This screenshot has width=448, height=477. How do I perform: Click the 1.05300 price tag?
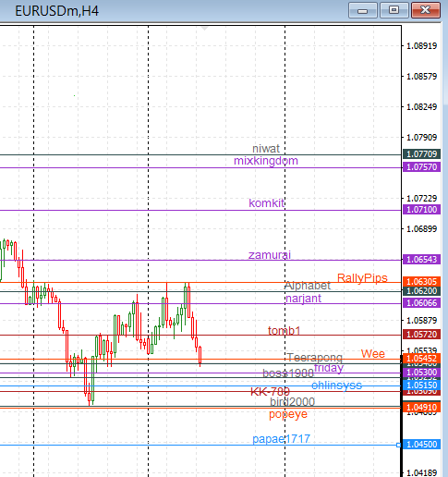[x=421, y=373]
